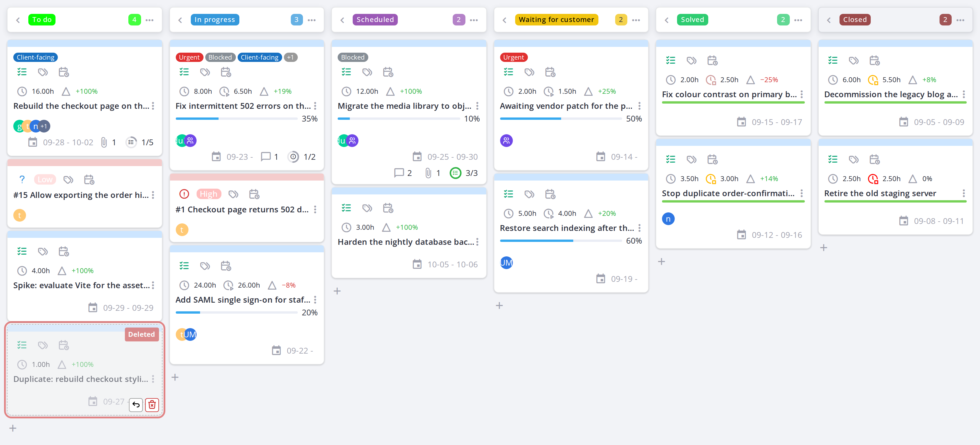Collapse the Waiting for customer column

(504, 20)
